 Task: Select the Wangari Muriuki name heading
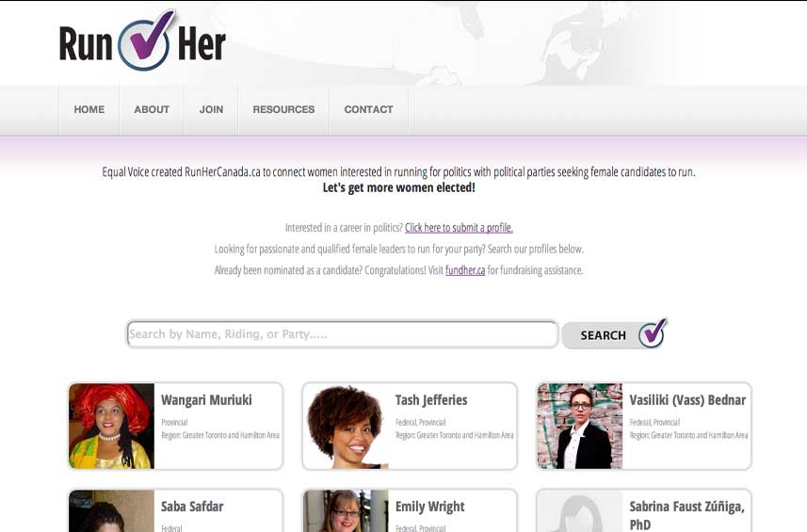pyautogui.click(x=206, y=400)
